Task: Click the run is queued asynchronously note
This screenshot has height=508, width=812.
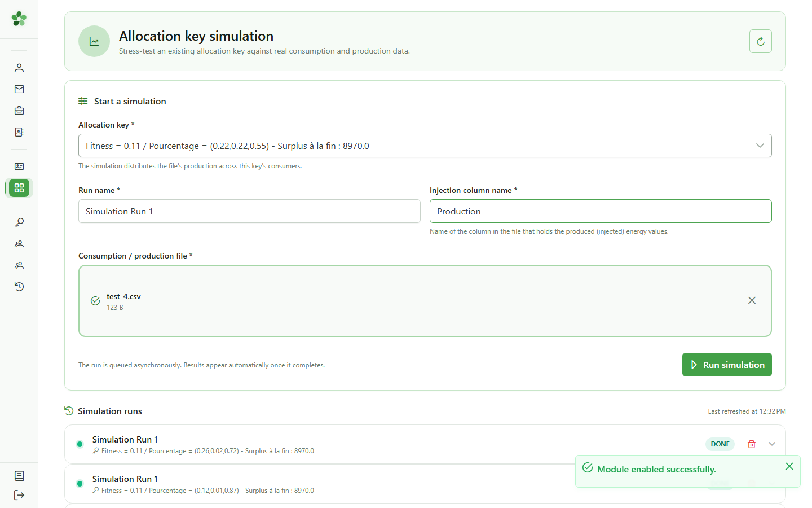Action: pos(201,365)
